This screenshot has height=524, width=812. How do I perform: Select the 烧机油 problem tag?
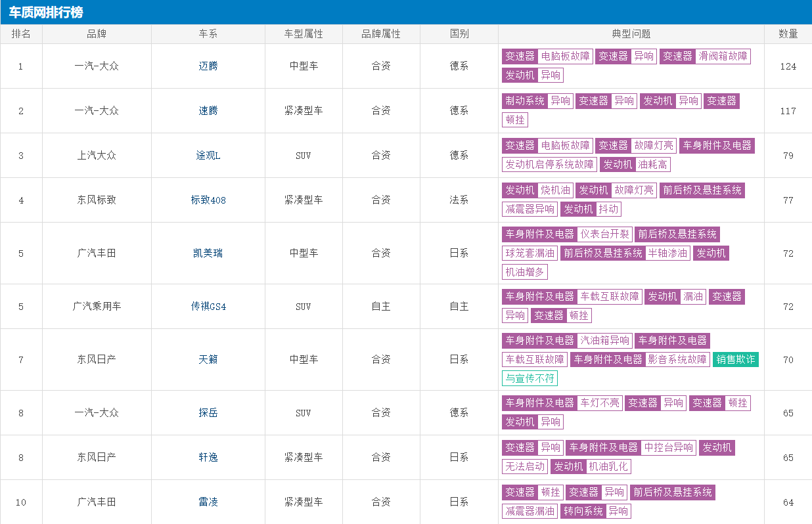[556, 190]
